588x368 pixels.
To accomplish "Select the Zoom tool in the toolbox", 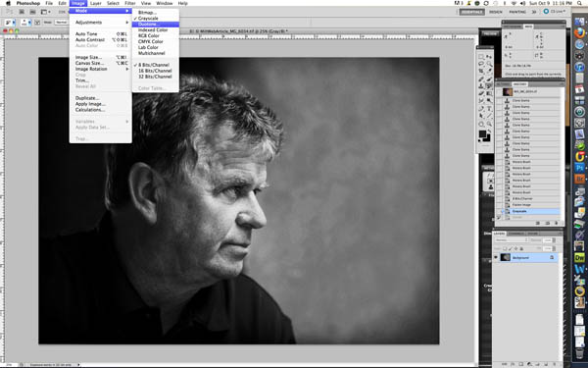I will 489,124.
